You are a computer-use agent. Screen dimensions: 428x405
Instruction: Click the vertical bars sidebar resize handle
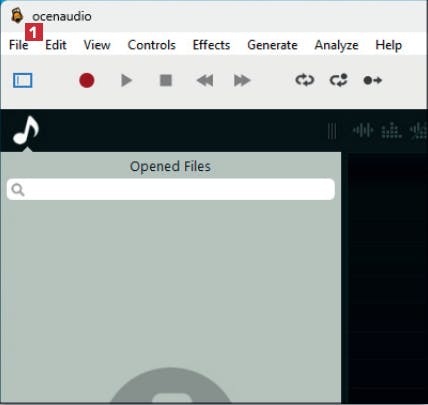coord(332,131)
